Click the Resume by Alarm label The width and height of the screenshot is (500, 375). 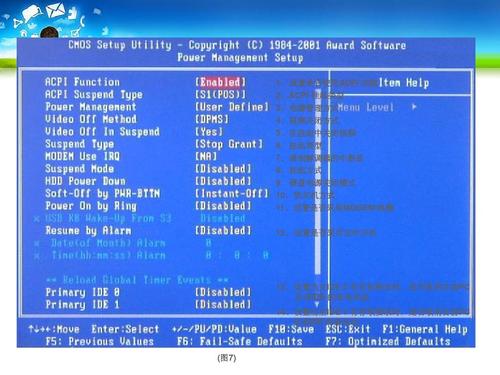(x=88, y=230)
